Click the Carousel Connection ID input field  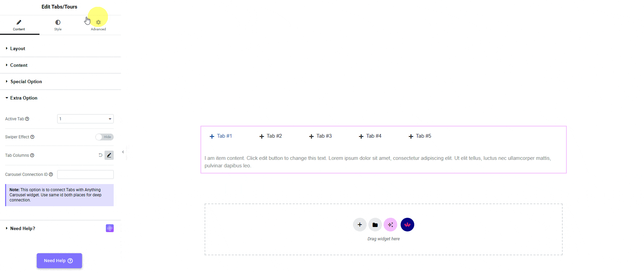[x=85, y=175]
